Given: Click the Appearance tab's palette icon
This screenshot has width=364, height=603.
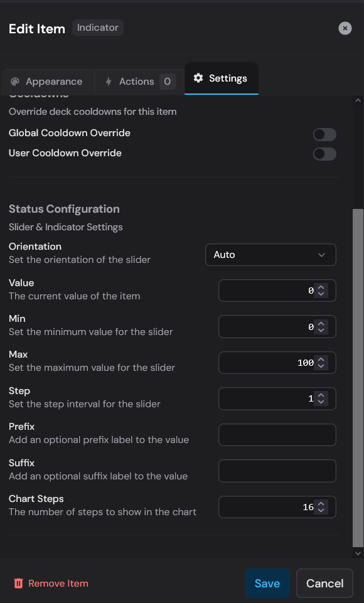Looking at the screenshot, I should tap(16, 82).
